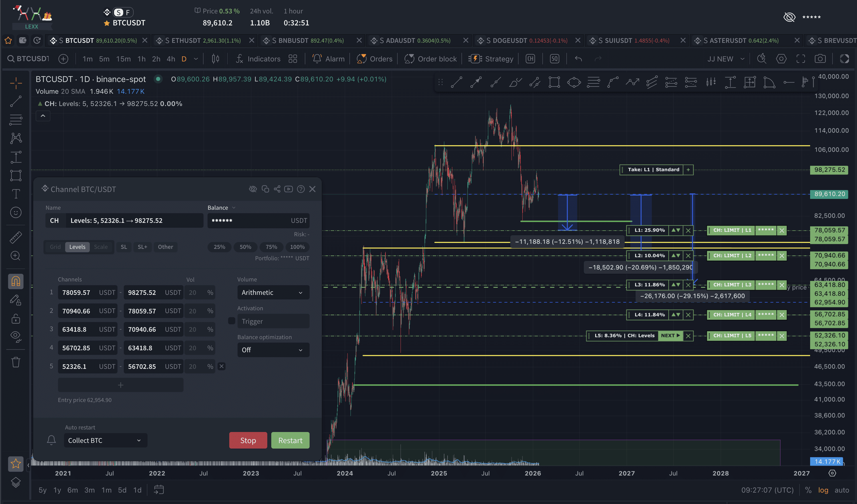Open candlestick chart type icon
Image resolution: width=857 pixels, height=504 pixels.
(215, 59)
